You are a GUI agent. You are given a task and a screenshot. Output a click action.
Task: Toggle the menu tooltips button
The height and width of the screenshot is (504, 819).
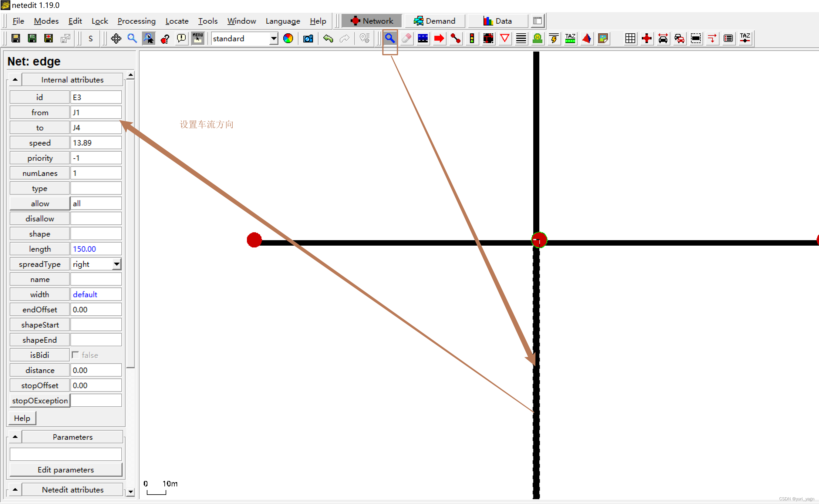click(198, 39)
